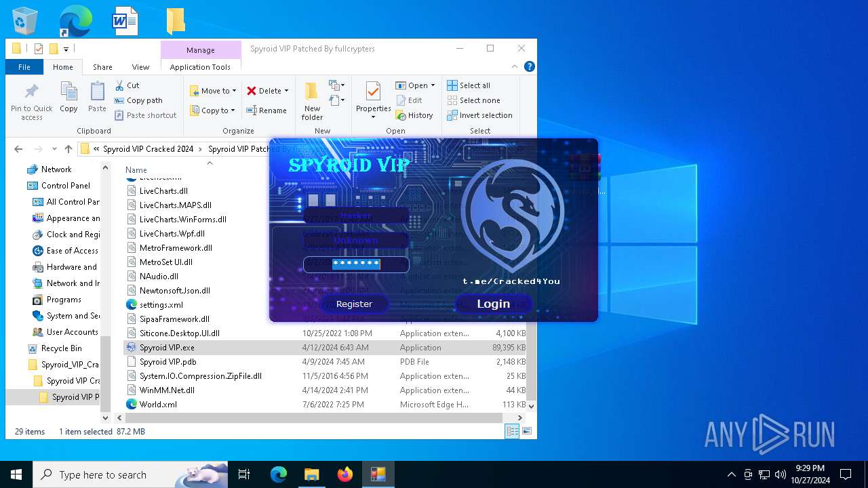
Task: Open the Windows Start button
Action: coord(16,474)
